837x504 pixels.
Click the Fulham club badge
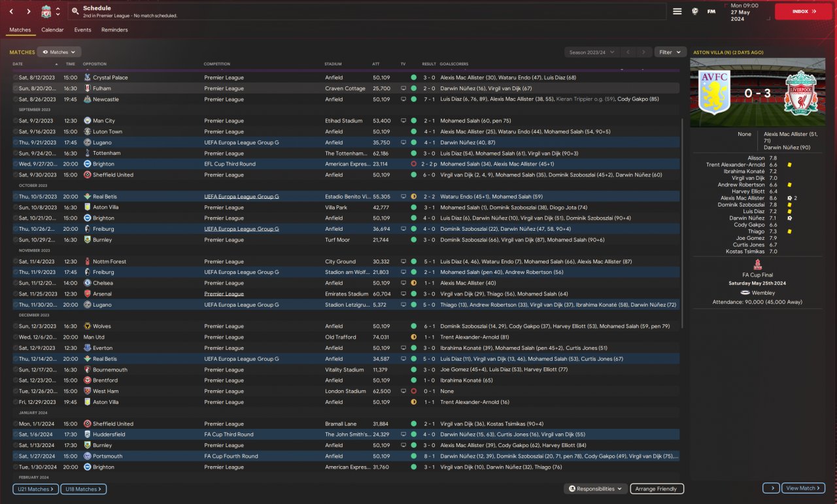(87, 88)
